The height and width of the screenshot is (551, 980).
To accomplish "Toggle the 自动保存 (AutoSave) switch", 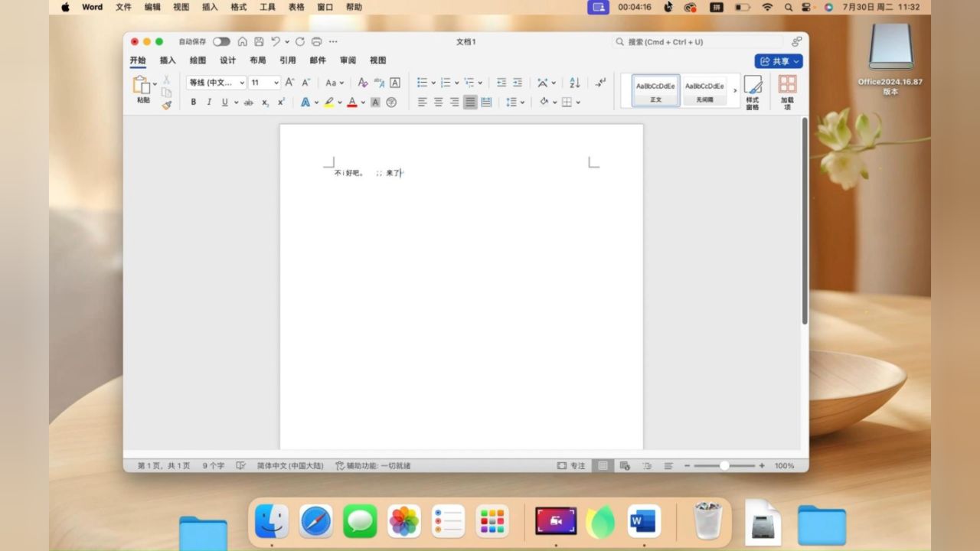I will point(221,41).
